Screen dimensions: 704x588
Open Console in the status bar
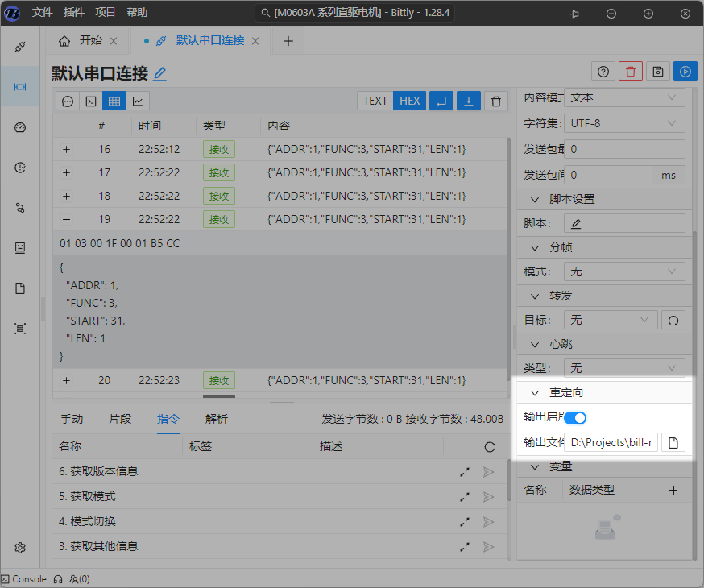tap(24, 578)
